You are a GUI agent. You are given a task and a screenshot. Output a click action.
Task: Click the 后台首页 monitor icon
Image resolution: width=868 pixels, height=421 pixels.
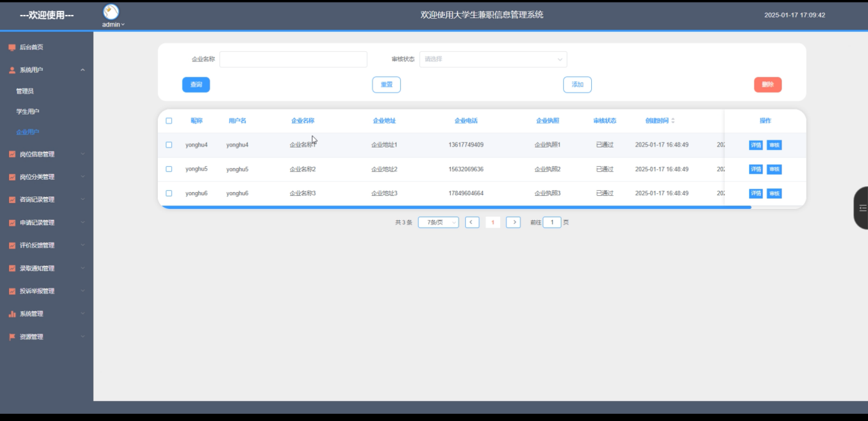tap(12, 47)
